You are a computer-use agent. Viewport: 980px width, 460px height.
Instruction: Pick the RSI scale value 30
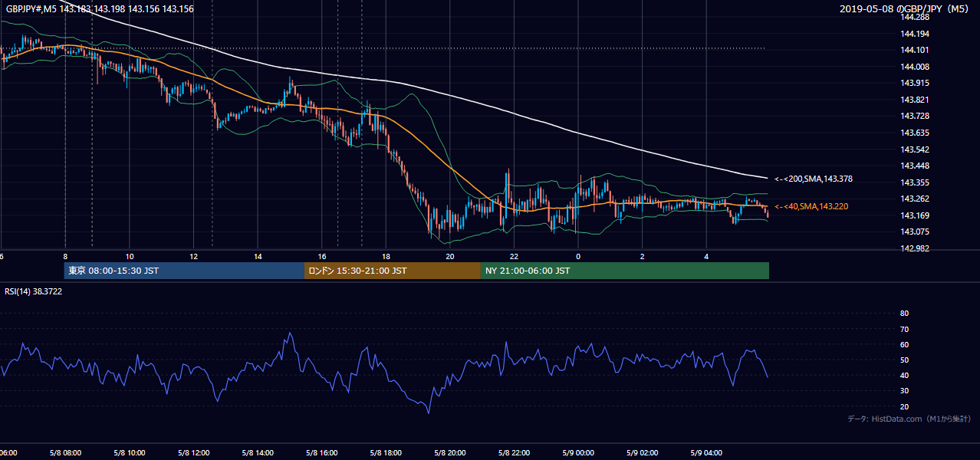904,391
